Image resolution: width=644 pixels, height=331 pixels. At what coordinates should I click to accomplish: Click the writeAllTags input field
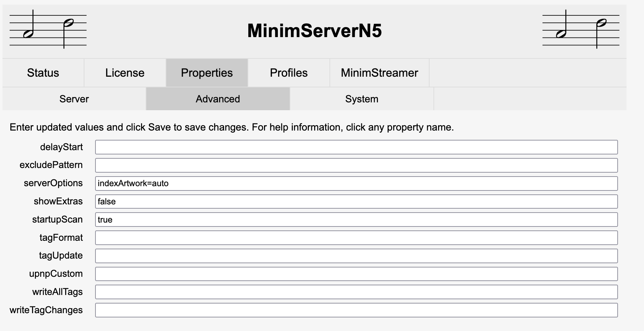(356, 292)
